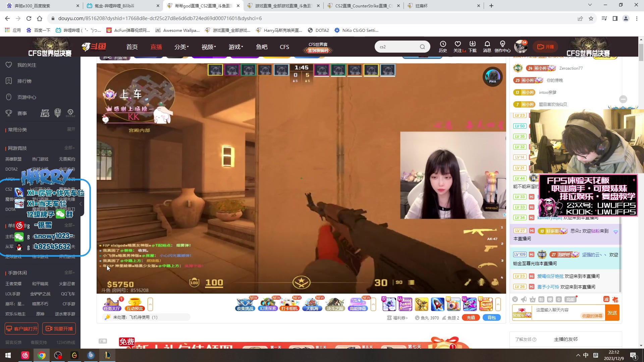Send the blue rocket gift
Viewport: 644px width, 362px height.
coord(437,304)
